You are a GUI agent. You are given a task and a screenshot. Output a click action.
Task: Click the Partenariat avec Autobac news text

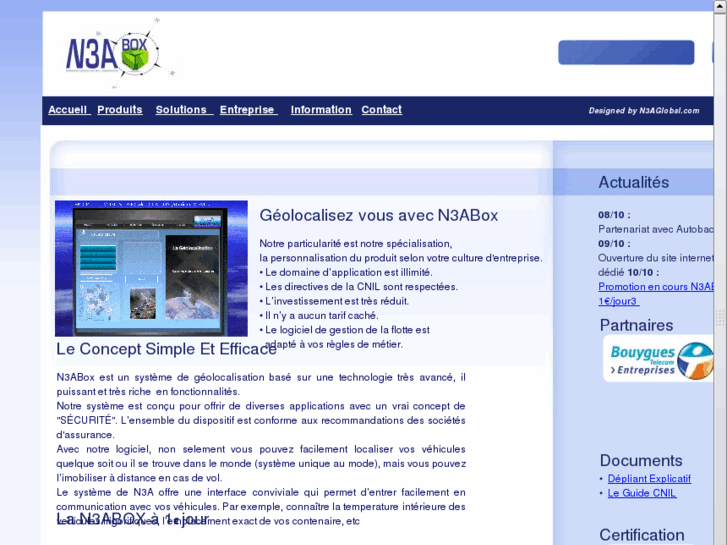[x=656, y=229]
